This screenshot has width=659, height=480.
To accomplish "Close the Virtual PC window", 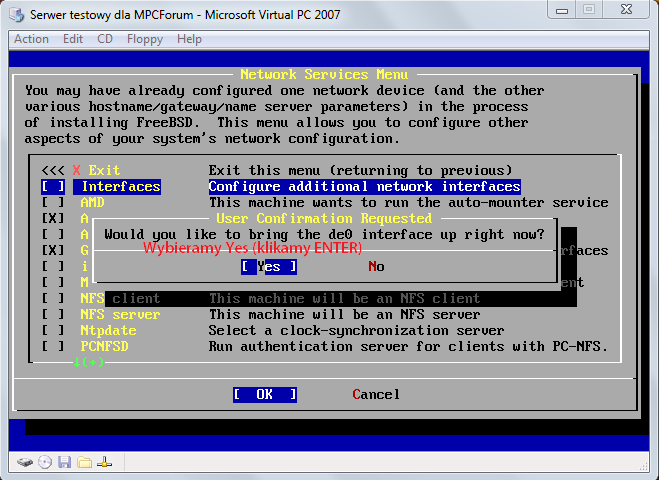I will [626, 10].
